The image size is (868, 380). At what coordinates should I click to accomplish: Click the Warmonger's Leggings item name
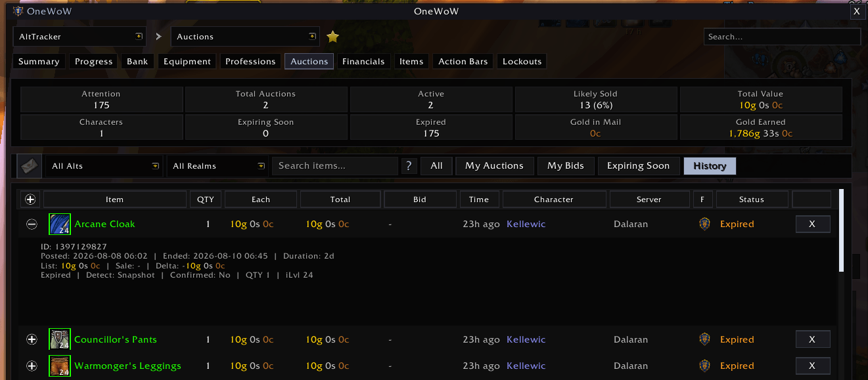coord(127,366)
